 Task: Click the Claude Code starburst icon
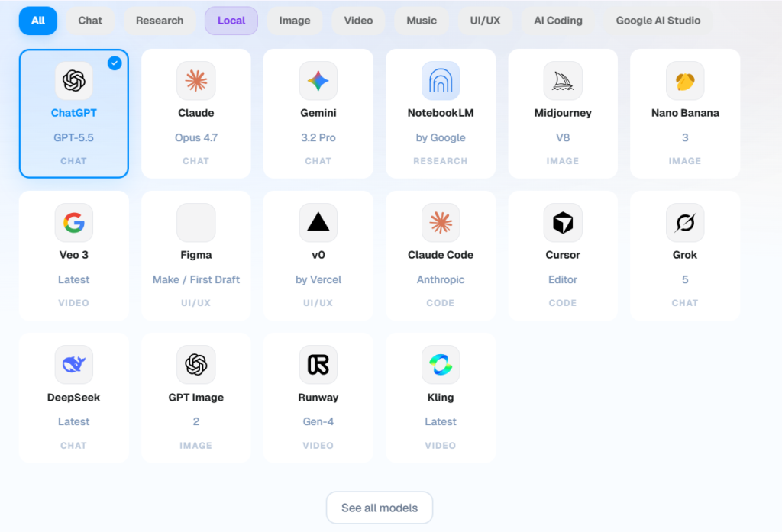click(441, 222)
